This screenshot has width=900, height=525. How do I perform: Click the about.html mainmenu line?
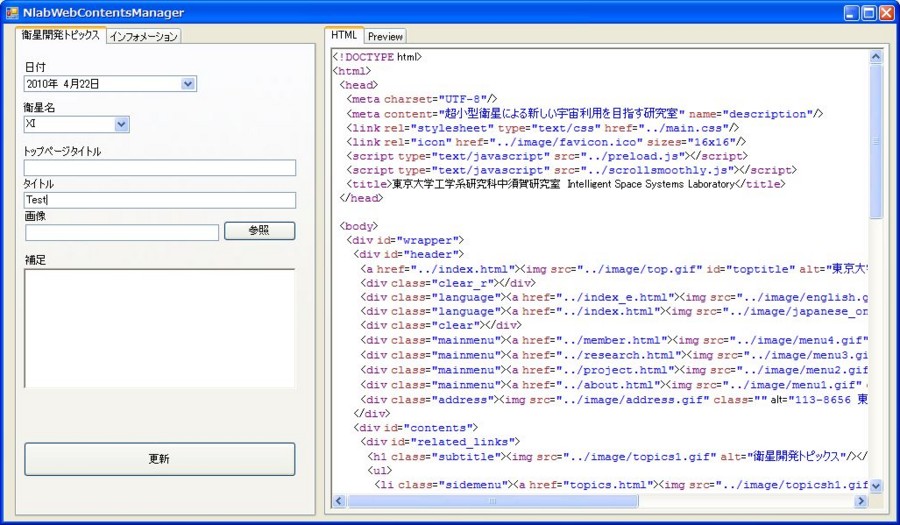point(614,385)
